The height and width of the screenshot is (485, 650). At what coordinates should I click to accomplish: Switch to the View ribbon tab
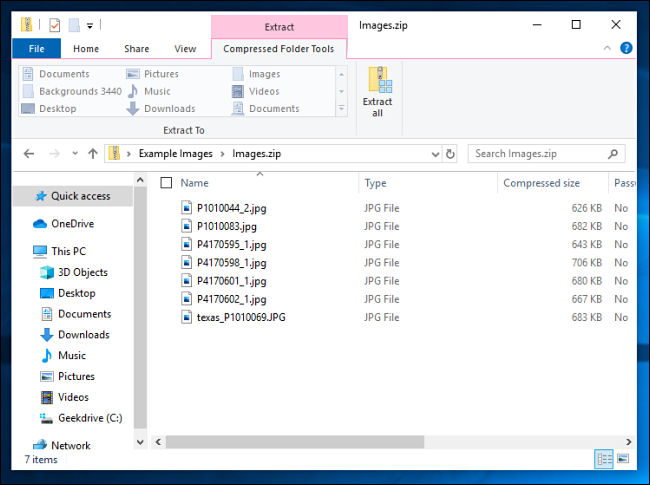click(185, 48)
